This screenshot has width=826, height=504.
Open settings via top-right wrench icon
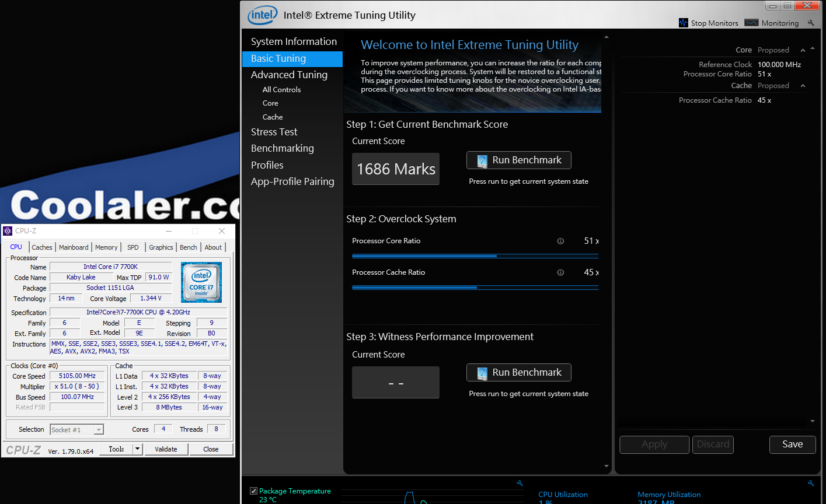[x=811, y=23]
